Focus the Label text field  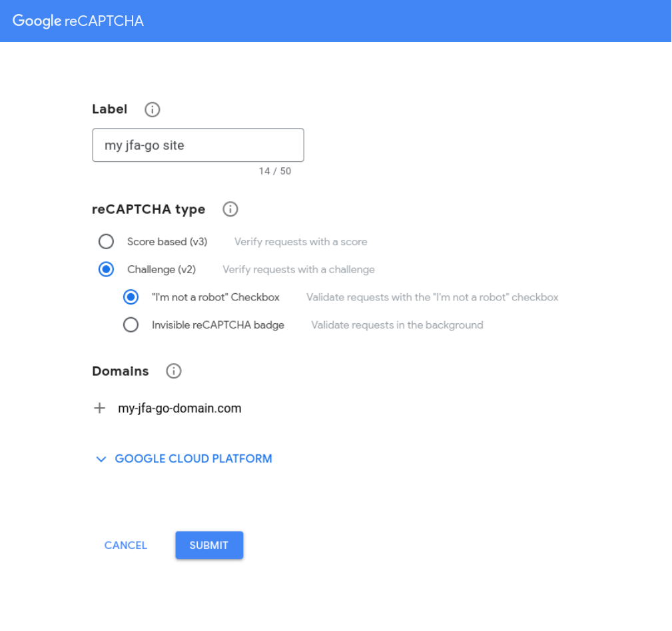pyautogui.click(x=198, y=145)
